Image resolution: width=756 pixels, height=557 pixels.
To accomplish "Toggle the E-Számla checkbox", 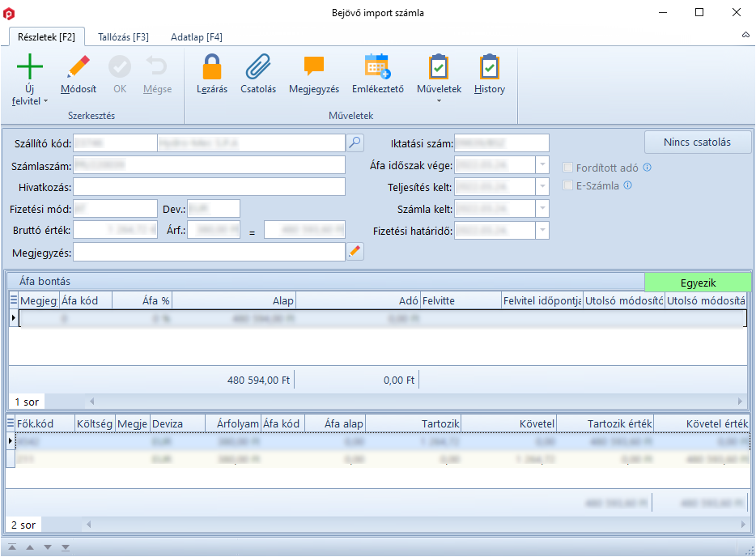I will tap(568, 186).
